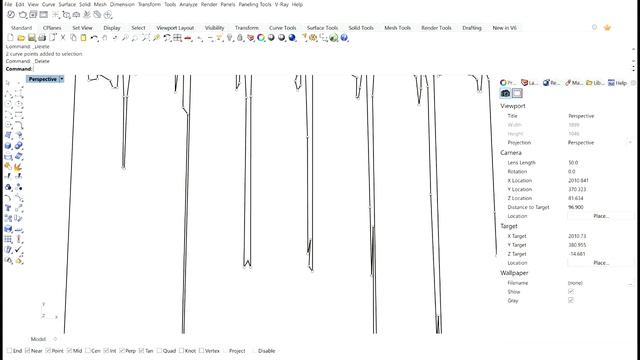Click the red car Set View icon
Viewport: 640px width, 360px height.
point(188,38)
